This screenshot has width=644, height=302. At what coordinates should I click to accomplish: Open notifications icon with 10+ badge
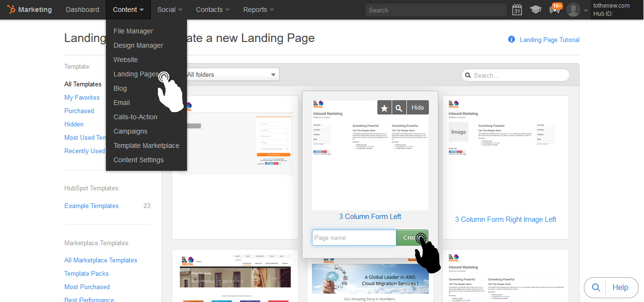555,10
